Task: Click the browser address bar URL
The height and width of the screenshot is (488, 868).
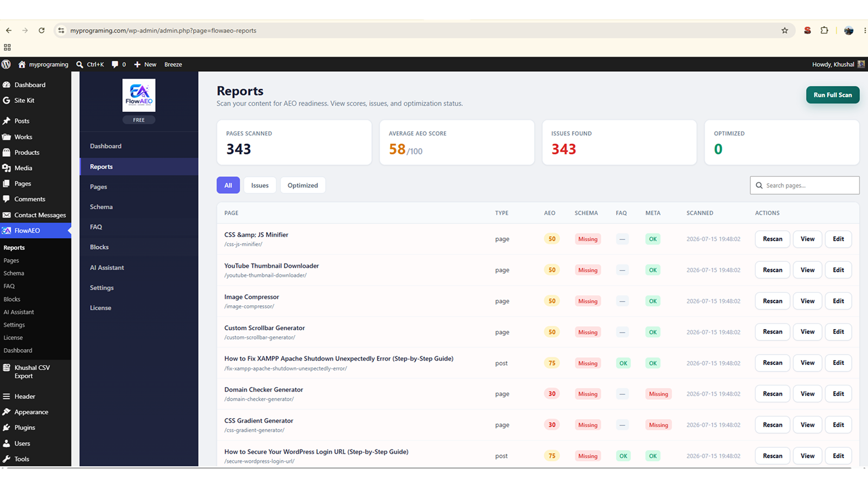Action: point(163,30)
